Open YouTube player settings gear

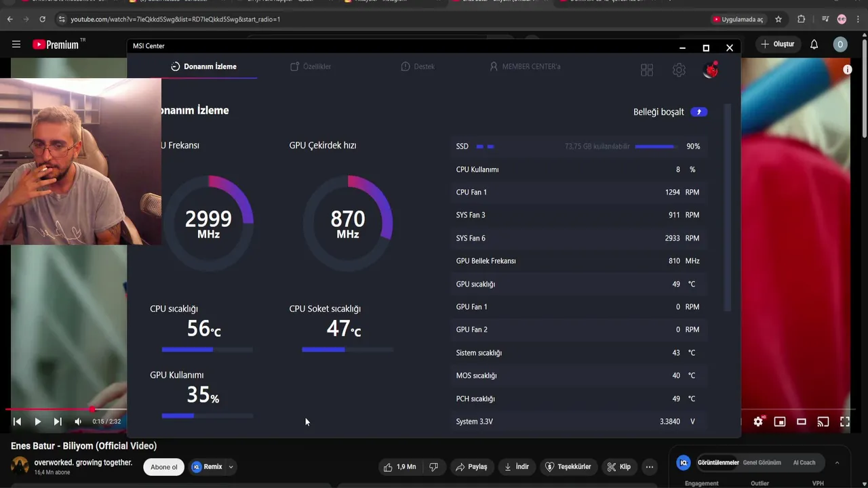(x=758, y=422)
